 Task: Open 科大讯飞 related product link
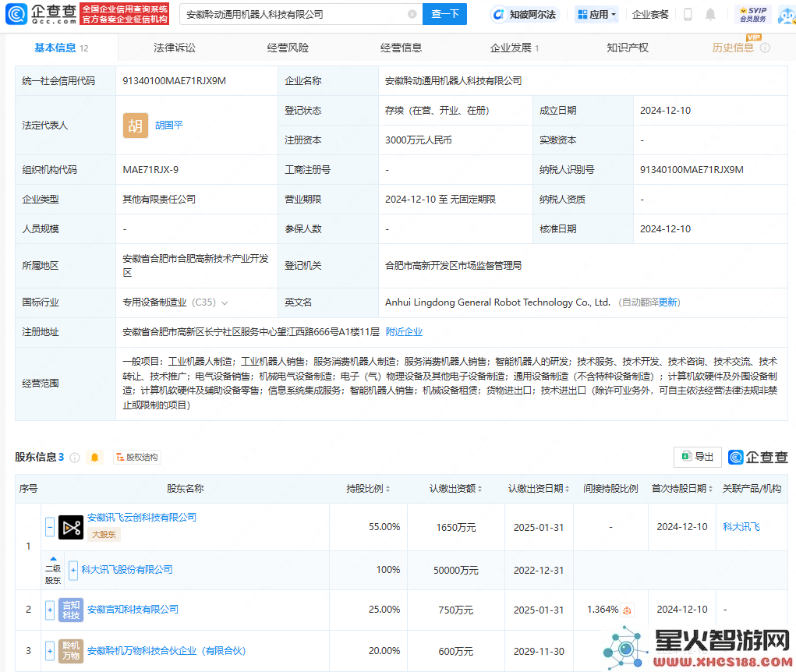pos(741,527)
